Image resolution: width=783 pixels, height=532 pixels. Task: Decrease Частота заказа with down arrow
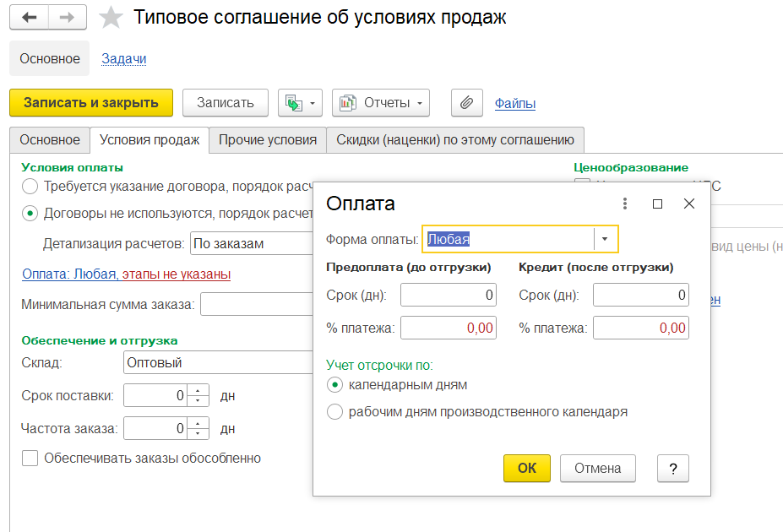(198, 434)
